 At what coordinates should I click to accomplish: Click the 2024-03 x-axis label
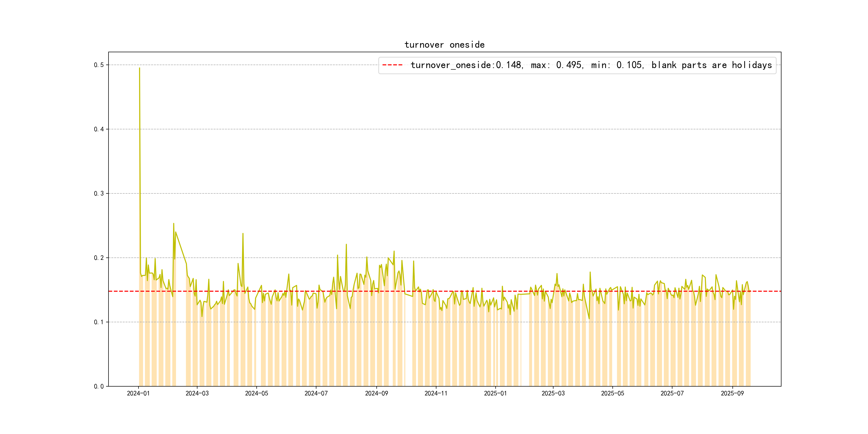coord(197,394)
